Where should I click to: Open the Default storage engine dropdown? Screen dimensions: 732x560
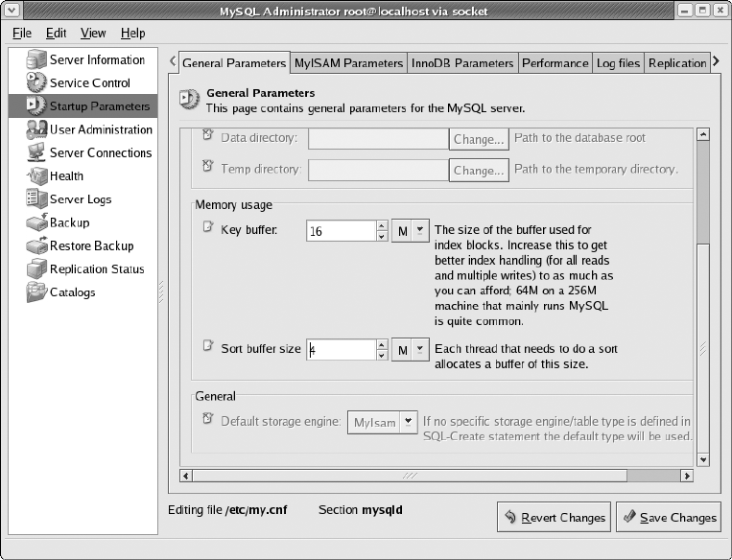(383, 422)
